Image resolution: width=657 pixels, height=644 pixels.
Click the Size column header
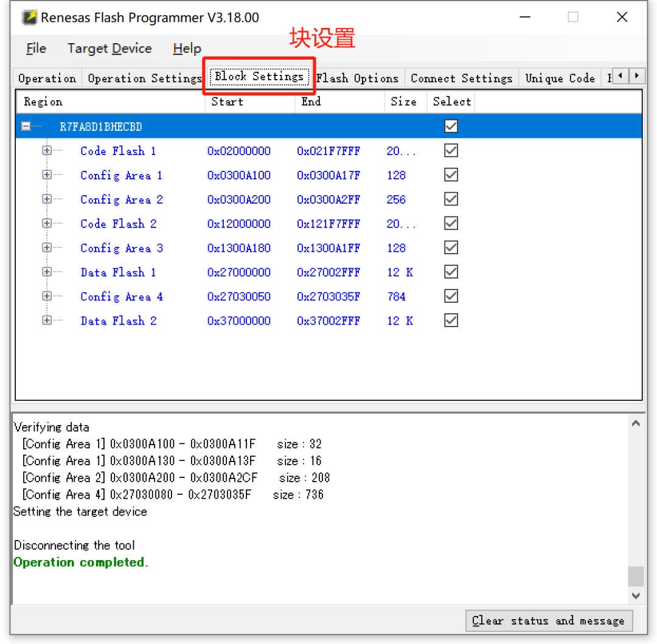(x=406, y=102)
